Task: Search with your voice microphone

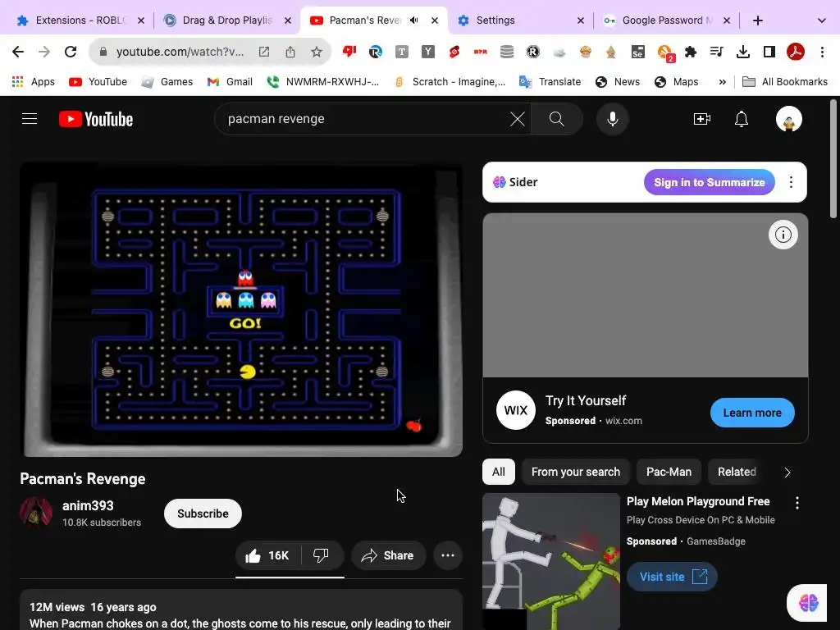Action: tap(612, 119)
